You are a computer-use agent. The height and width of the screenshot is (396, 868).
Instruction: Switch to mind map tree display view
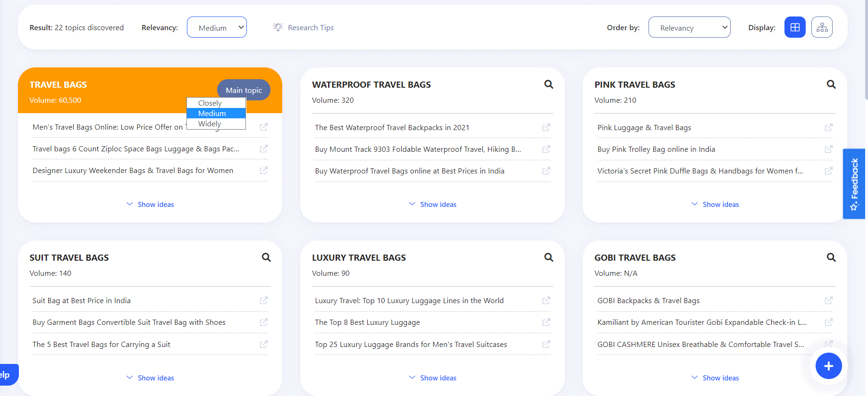tap(822, 27)
